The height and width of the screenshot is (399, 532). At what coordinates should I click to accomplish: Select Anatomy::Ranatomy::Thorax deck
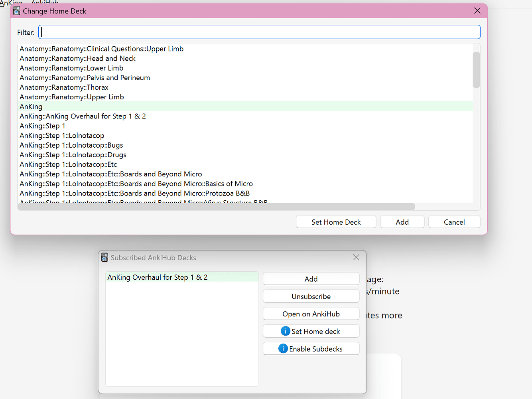pyautogui.click(x=245, y=87)
